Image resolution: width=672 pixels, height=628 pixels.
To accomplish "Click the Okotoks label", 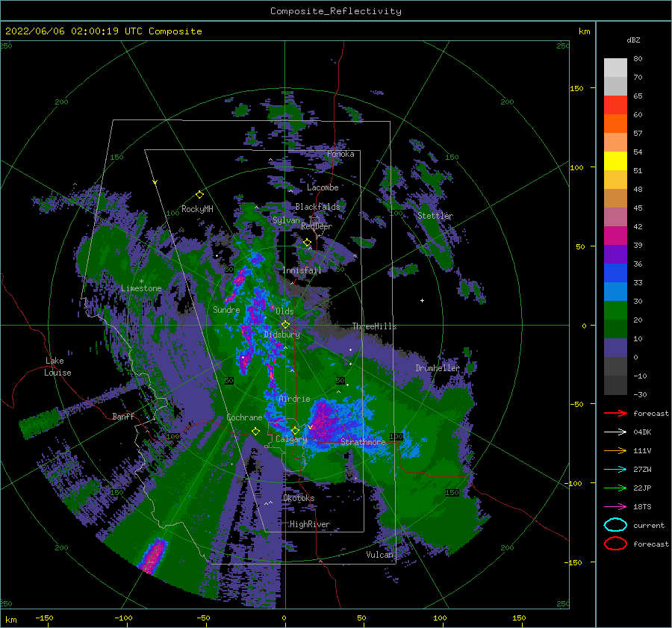I will click(x=299, y=498).
